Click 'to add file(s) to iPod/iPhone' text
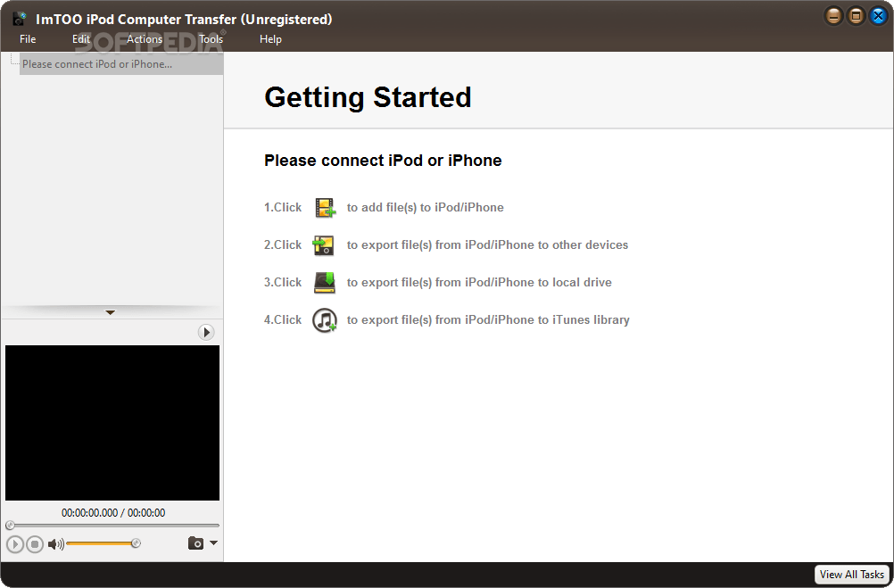This screenshot has height=588, width=894. point(426,208)
